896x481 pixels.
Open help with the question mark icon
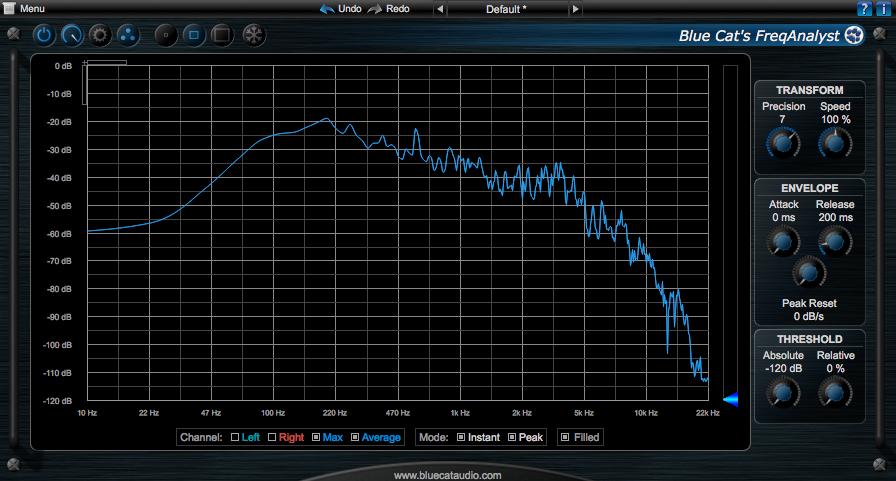click(864, 9)
